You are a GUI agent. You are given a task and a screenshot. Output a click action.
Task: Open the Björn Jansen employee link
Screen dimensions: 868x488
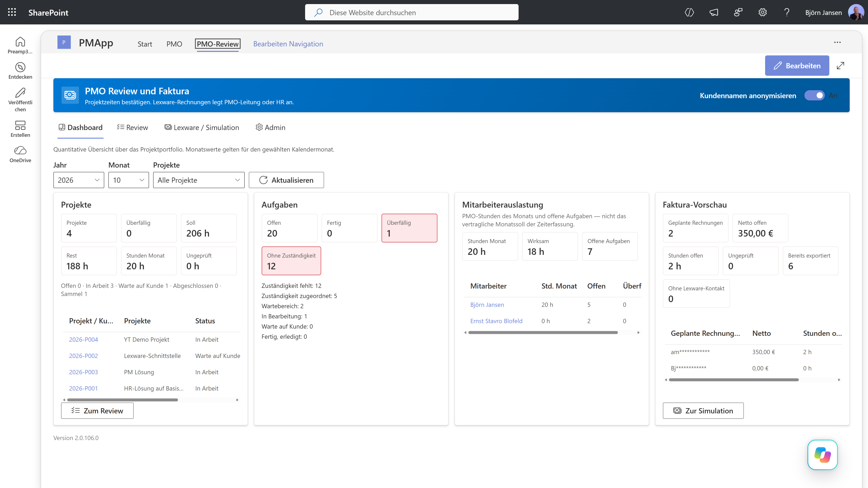[x=487, y=305]
